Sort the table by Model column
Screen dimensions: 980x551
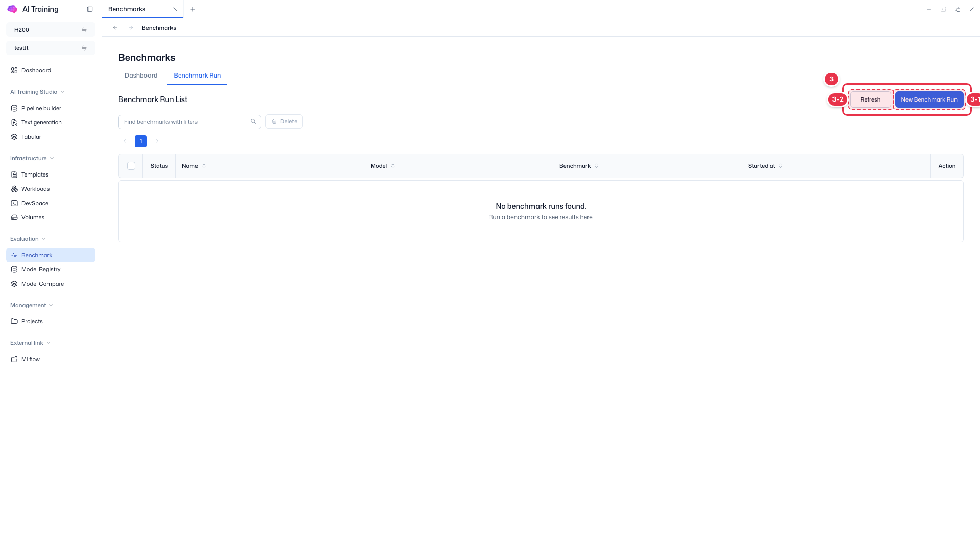393,166
